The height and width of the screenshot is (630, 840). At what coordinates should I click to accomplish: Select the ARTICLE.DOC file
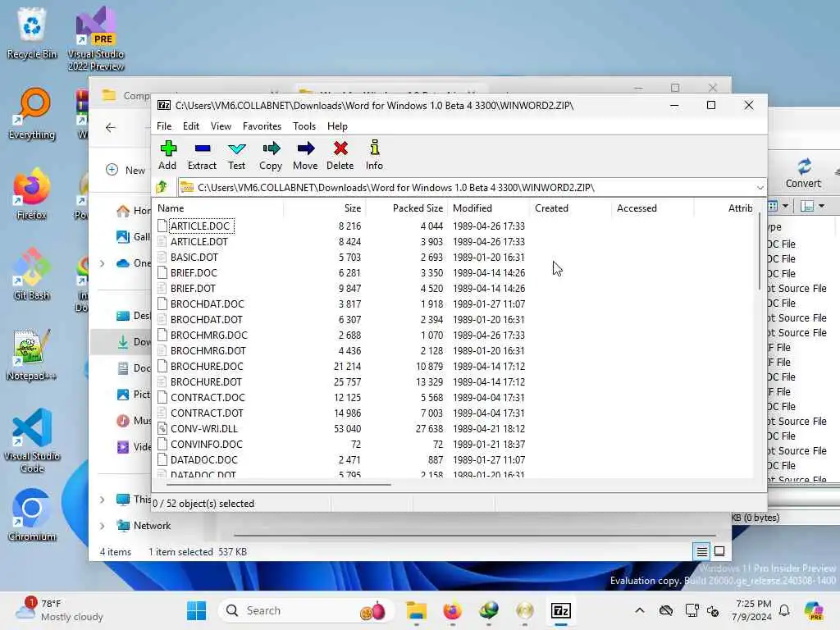coord(200,226)
